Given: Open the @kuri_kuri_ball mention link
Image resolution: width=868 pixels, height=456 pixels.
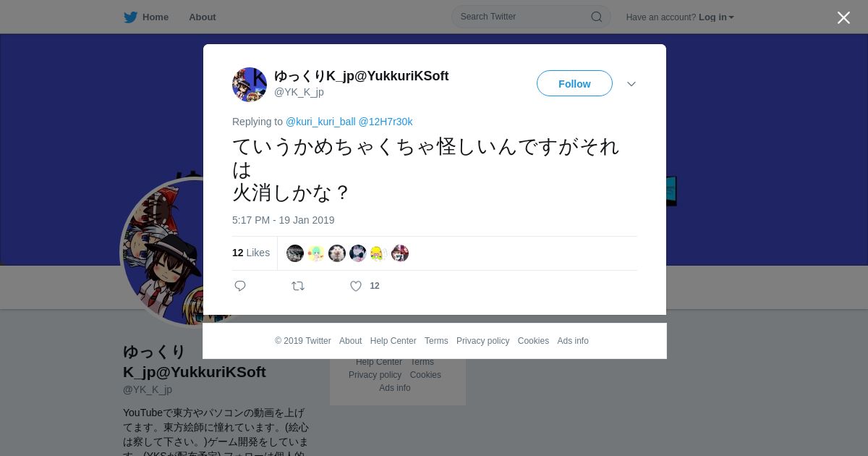Looking at the screenshot, I should pyautogui.click(x=320, y=122).
